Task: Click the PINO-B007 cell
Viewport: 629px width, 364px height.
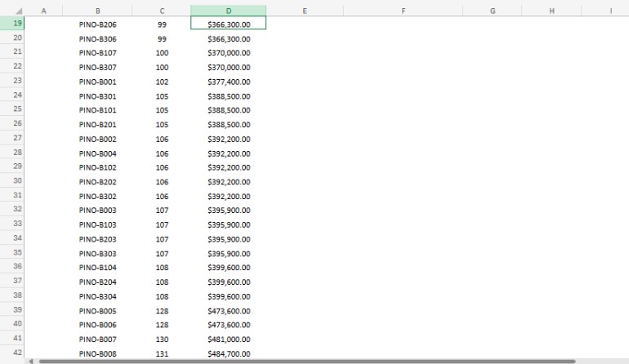Action: [97, 339]
